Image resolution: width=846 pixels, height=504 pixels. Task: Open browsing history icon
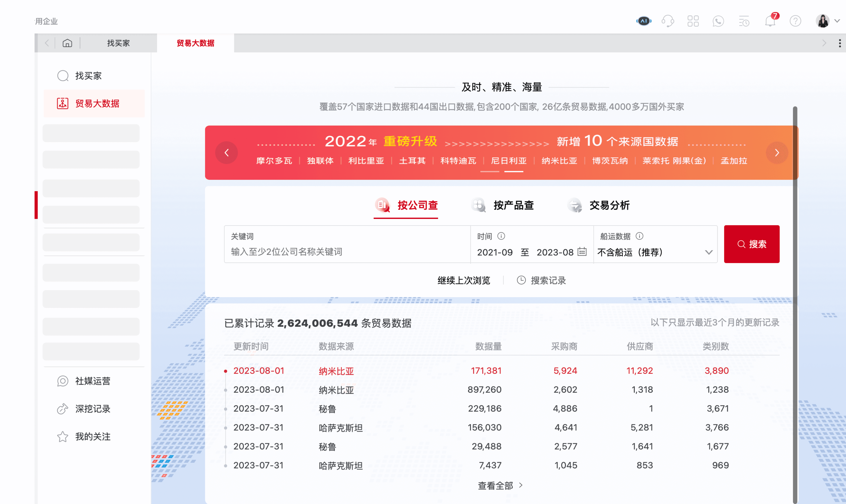click(744, 21)
